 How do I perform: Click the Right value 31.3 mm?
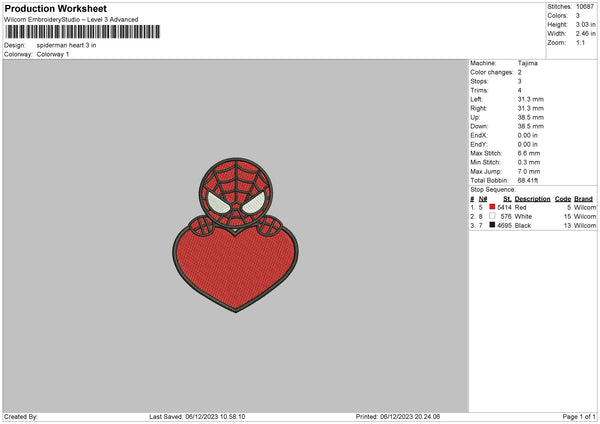coord(531,108)
